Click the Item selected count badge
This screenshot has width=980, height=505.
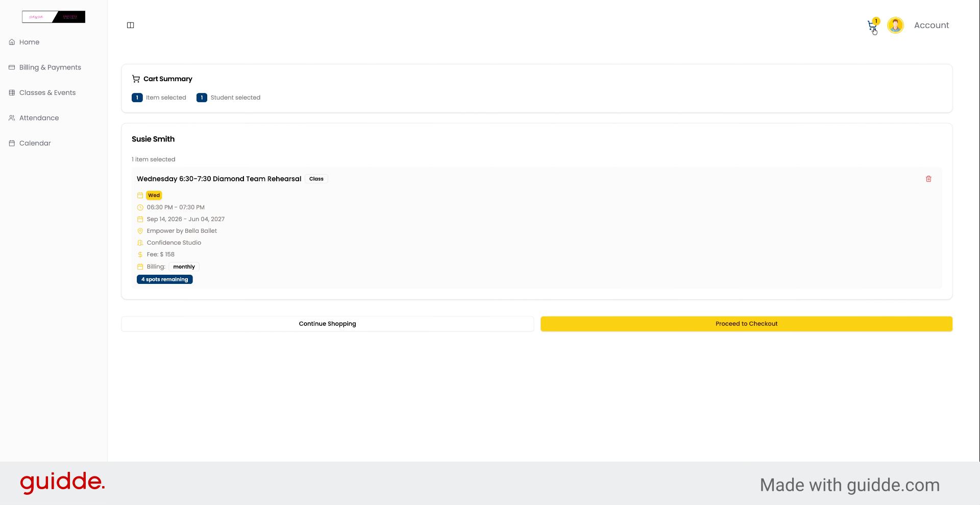(x=137, y=98)
